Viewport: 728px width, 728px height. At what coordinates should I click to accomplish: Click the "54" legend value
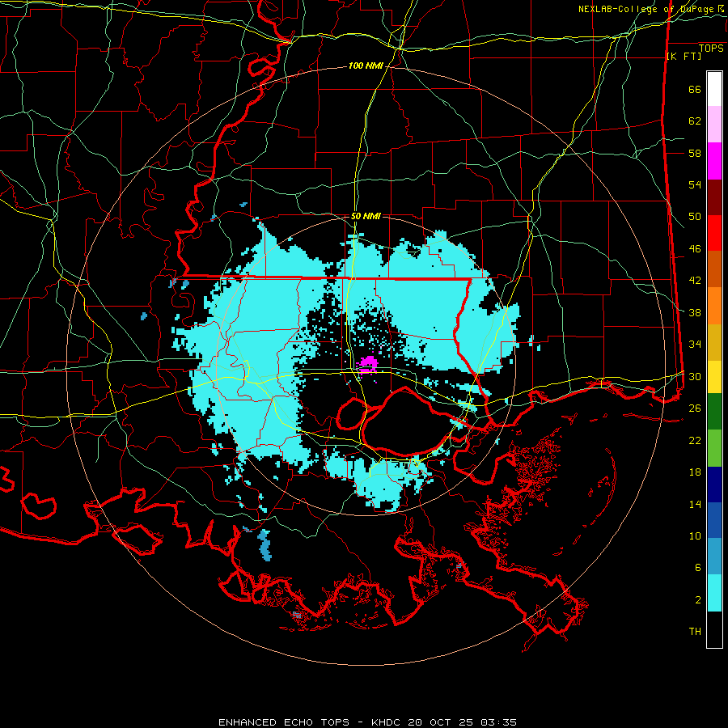(695, 184)
